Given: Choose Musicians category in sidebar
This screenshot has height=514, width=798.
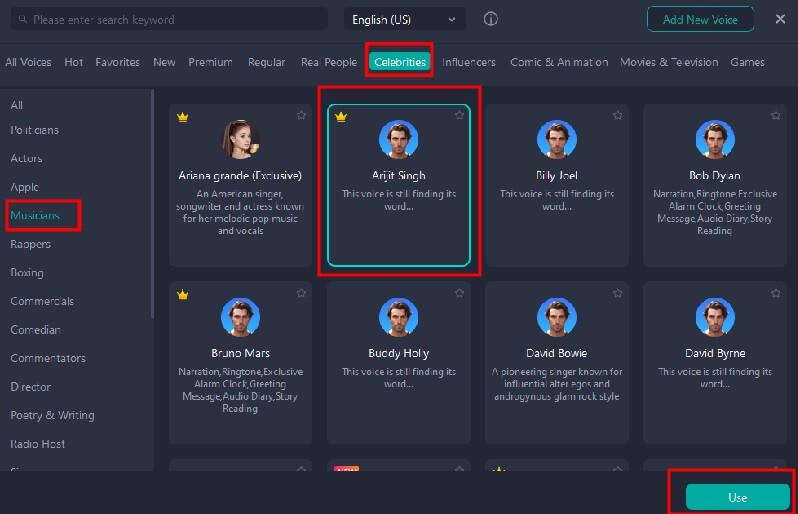Looking at the screenshot, I should [35, 215].
